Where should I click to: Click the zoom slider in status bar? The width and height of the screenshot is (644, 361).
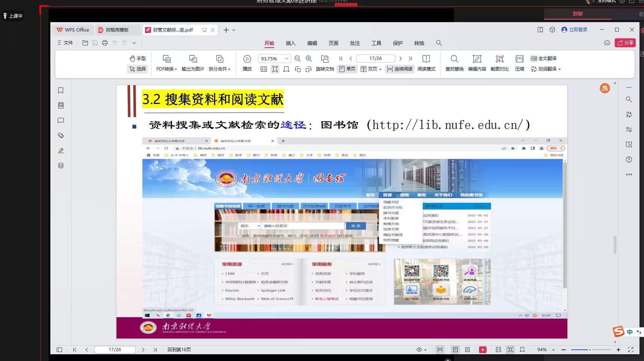tap(590, 350)
